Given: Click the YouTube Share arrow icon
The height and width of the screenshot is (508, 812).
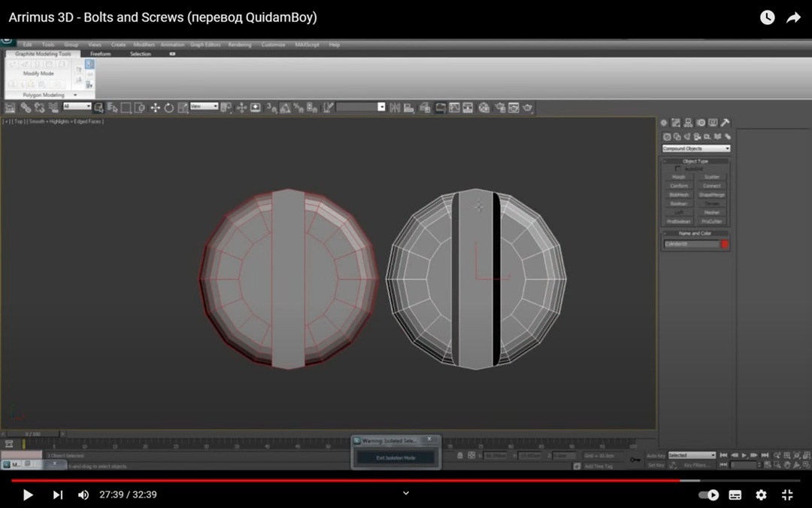Looking at the screenshot, I should pos(793,17).
